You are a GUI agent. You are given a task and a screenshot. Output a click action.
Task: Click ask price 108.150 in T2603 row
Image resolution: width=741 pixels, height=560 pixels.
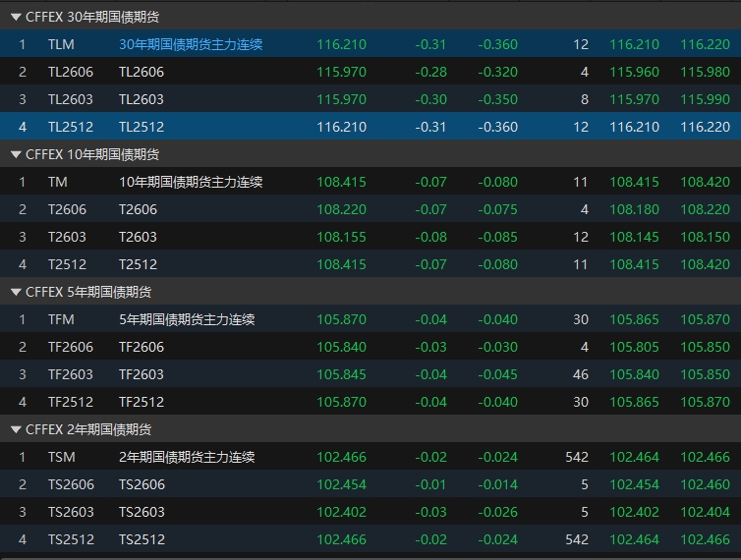point(705,237)
